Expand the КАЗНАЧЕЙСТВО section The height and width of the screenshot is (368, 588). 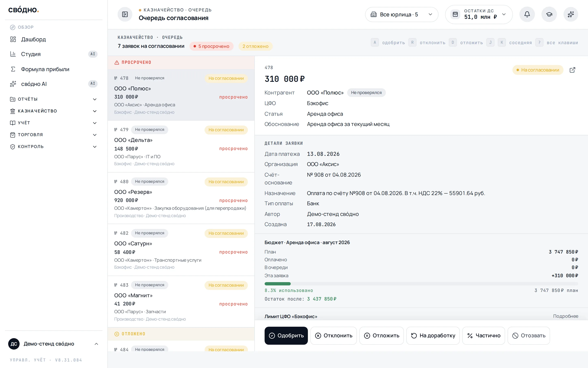pos(53,111)
